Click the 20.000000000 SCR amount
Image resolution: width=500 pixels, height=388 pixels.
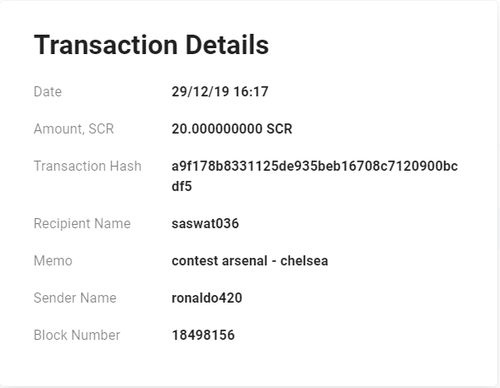click(232, 129)
